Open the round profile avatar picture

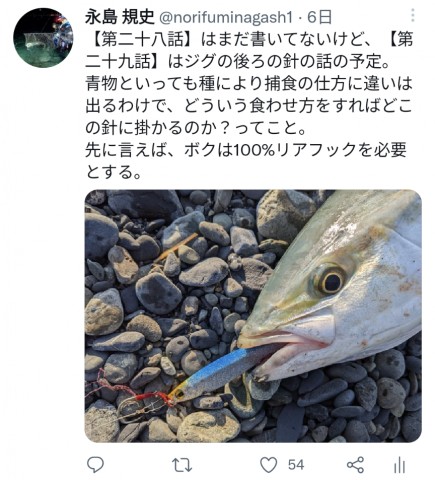pos(43,38)
